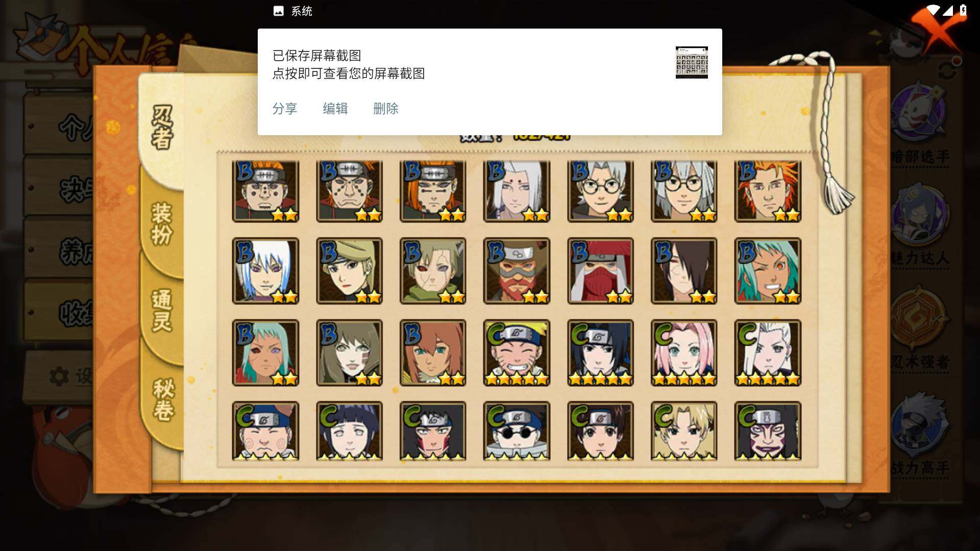Select teal-haired winking B-rank ninja portrait
Viewport: 980px width, 551px height.
pos(768,271)
